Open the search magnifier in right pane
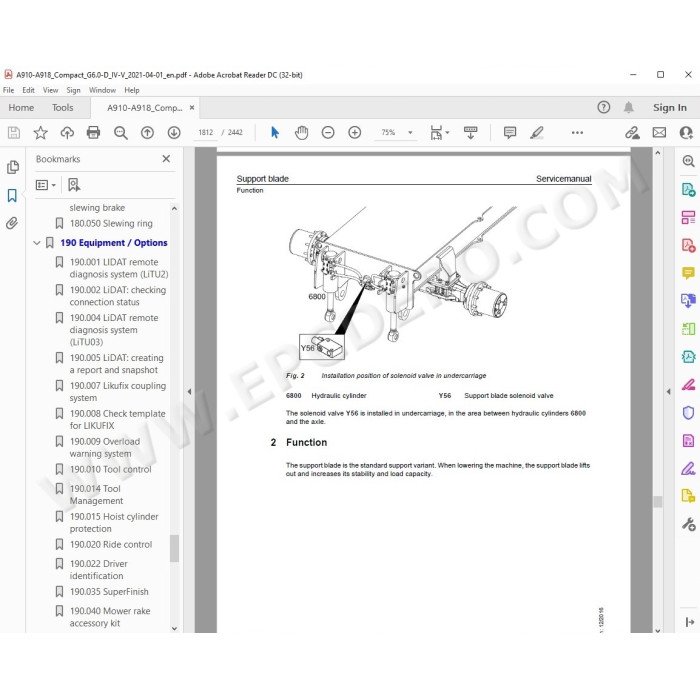Image resolution: width=700 pixels, height=700 pixels. click(x=688, y=161)
